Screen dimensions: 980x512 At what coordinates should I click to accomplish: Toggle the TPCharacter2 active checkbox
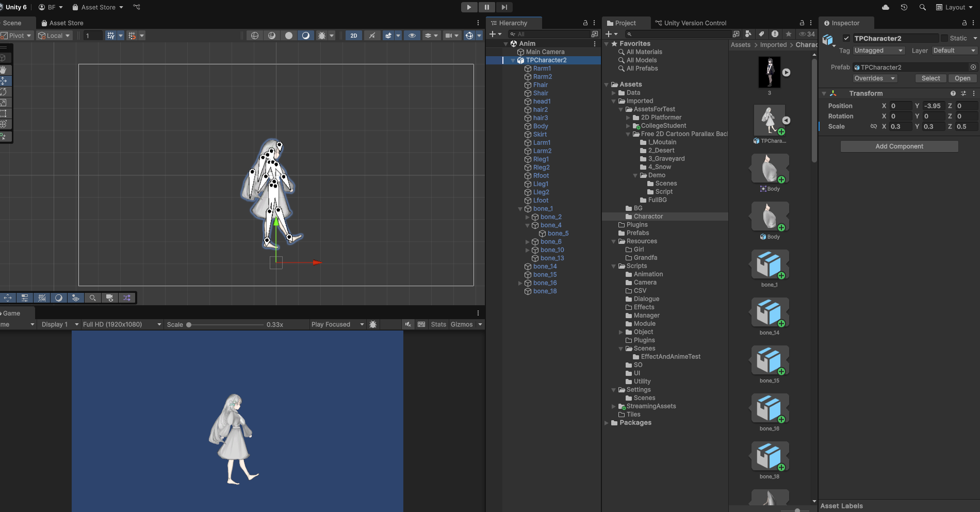[x=846, y=38]
